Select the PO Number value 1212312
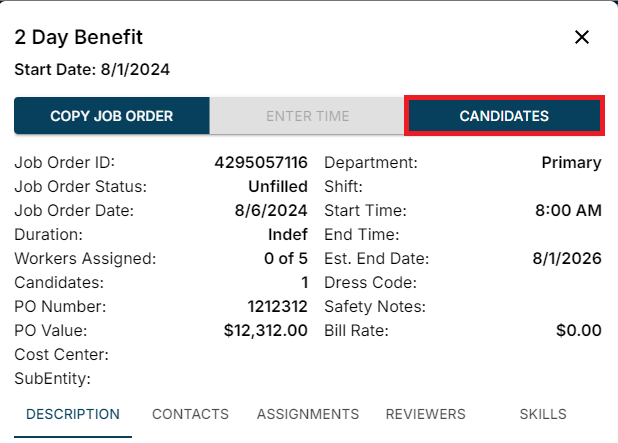The height and width of the screenshot is (443, 618). (x=277, y=307)
